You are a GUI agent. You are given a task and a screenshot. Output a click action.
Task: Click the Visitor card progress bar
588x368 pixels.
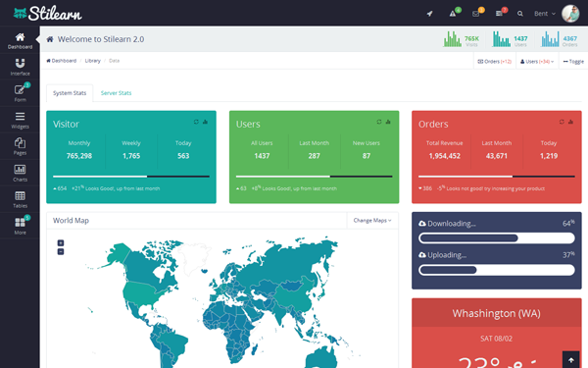coord(131,176)
